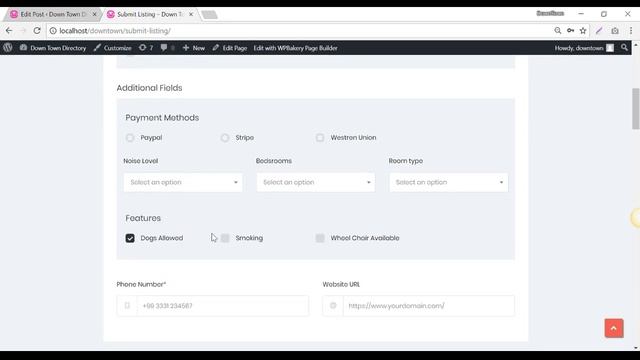The image size is (640, 360).
Task: Open the Chrome three-dot menu
Action: tap(631, 31)
